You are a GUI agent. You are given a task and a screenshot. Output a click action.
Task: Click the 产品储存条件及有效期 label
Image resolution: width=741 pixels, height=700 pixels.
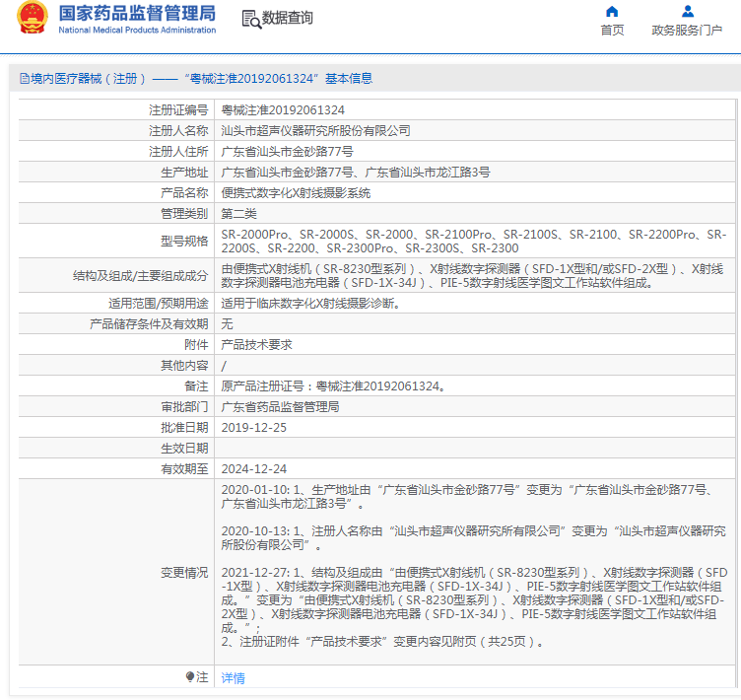click(x=149, y=324)
